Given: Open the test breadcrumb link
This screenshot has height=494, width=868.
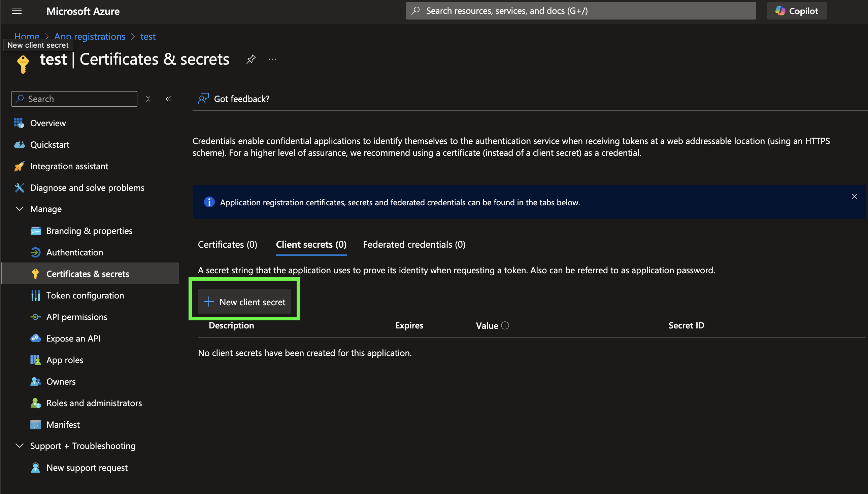Looking at the screenshot, I should (148, 36).
